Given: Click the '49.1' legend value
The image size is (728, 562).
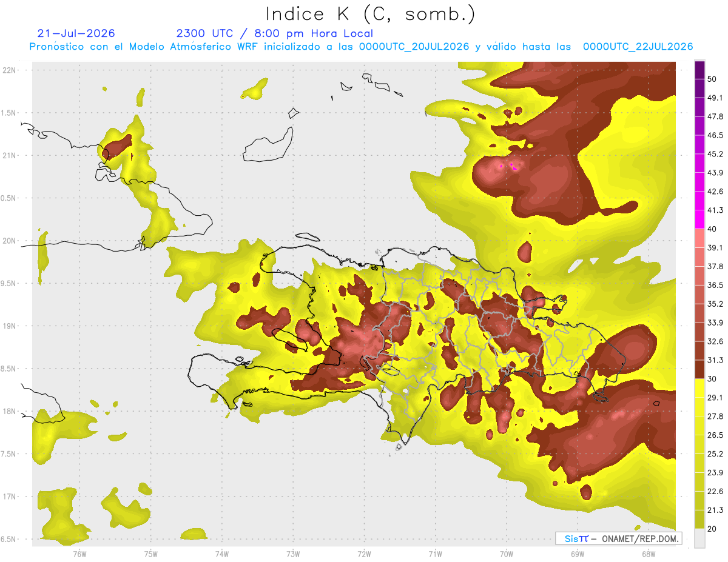Looking at the screenshot, I should pos(715,98).
